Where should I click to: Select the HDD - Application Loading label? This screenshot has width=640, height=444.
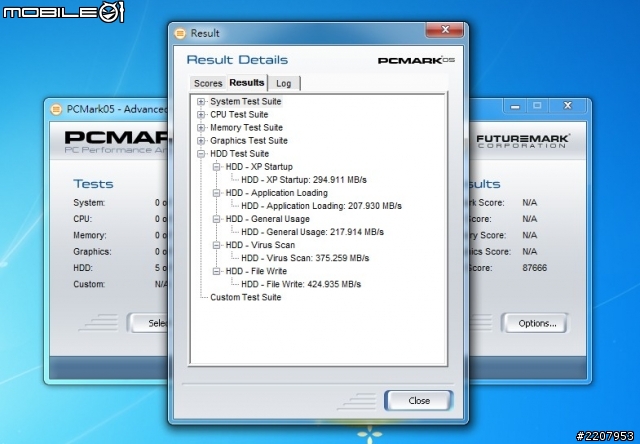point(277,193)
